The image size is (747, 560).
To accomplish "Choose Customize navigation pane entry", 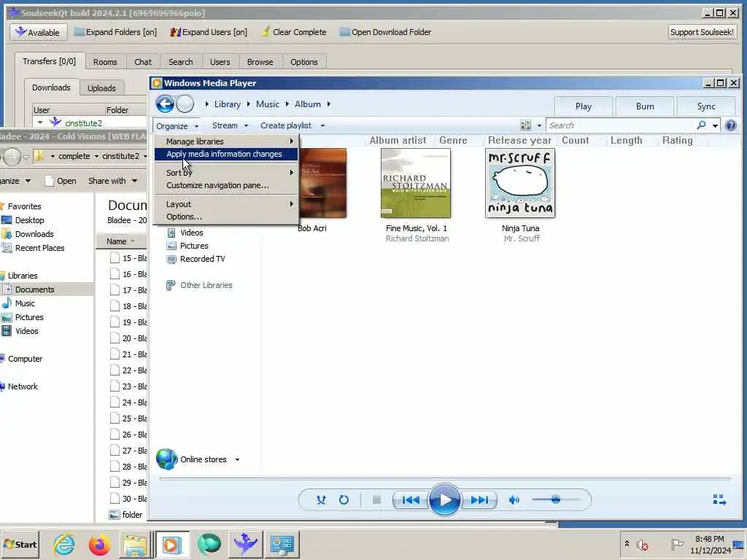I will 226,185.
